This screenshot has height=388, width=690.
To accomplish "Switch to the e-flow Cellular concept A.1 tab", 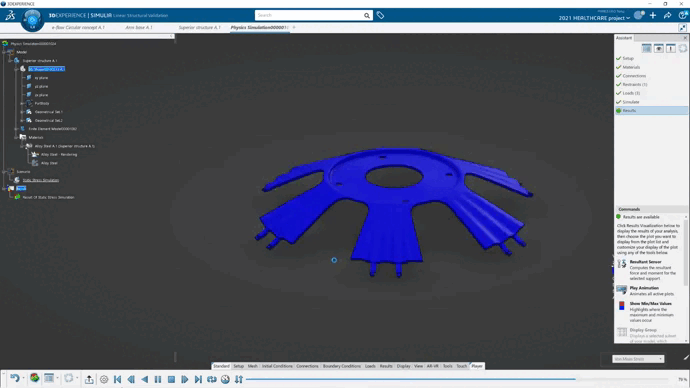I will point(78,27).
